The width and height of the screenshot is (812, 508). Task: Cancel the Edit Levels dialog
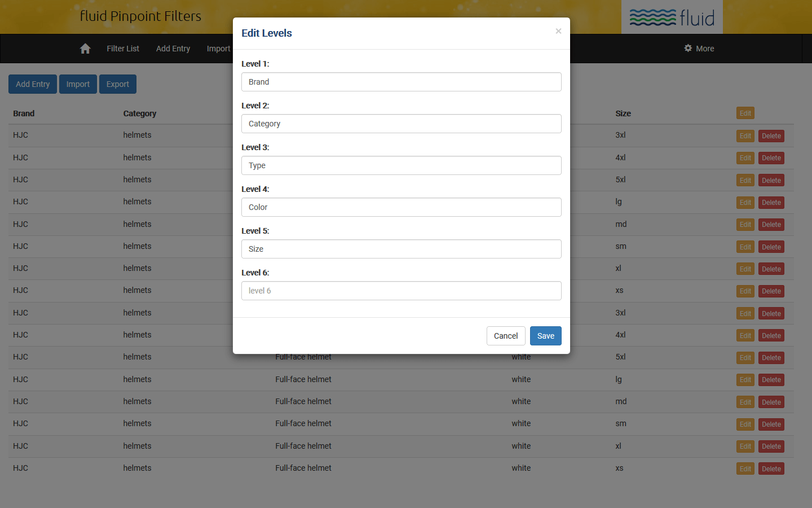(x=505, y=336)
